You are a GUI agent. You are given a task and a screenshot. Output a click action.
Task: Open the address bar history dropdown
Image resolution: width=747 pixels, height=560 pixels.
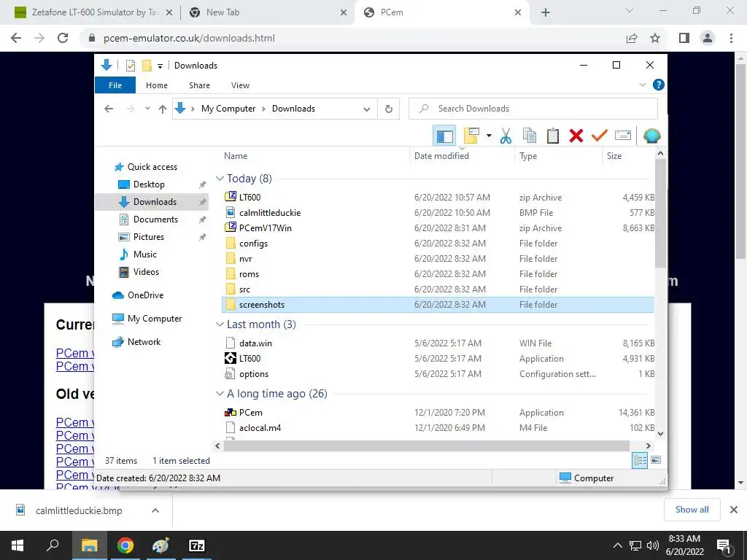(366, 109)
